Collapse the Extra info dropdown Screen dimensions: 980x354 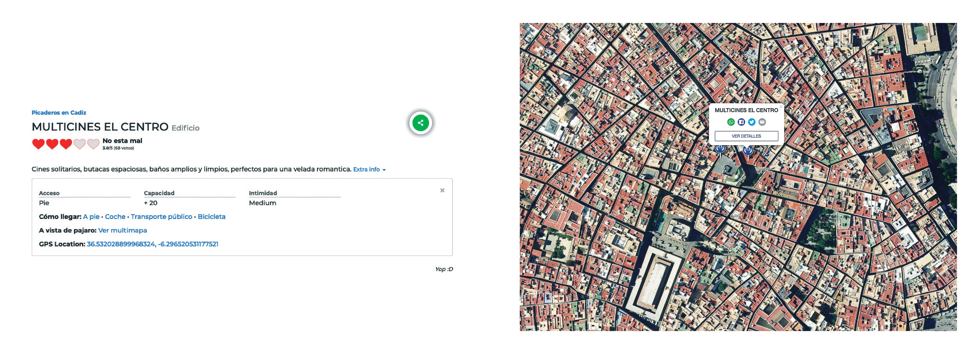(369, 170)
